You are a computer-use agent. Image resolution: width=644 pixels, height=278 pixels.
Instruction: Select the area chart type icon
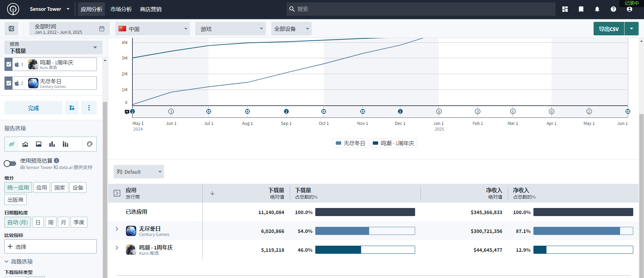25,144
